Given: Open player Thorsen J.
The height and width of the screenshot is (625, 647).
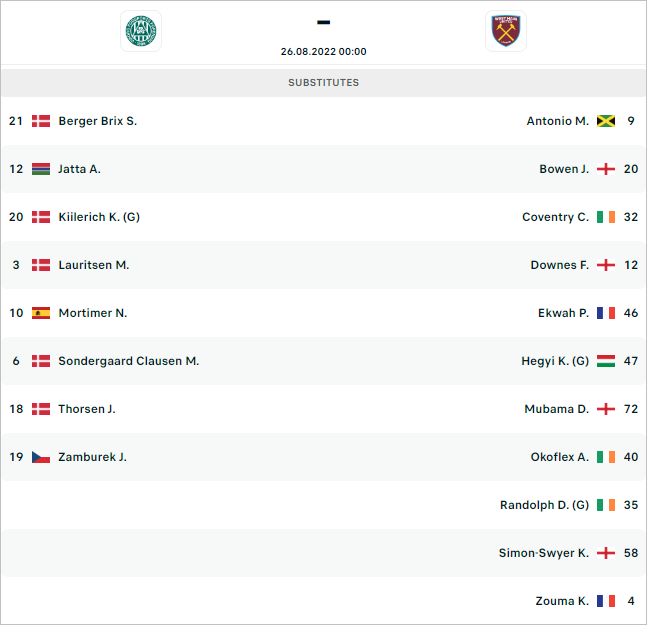Looking at the screenshot, I should (x=87, y=409).
